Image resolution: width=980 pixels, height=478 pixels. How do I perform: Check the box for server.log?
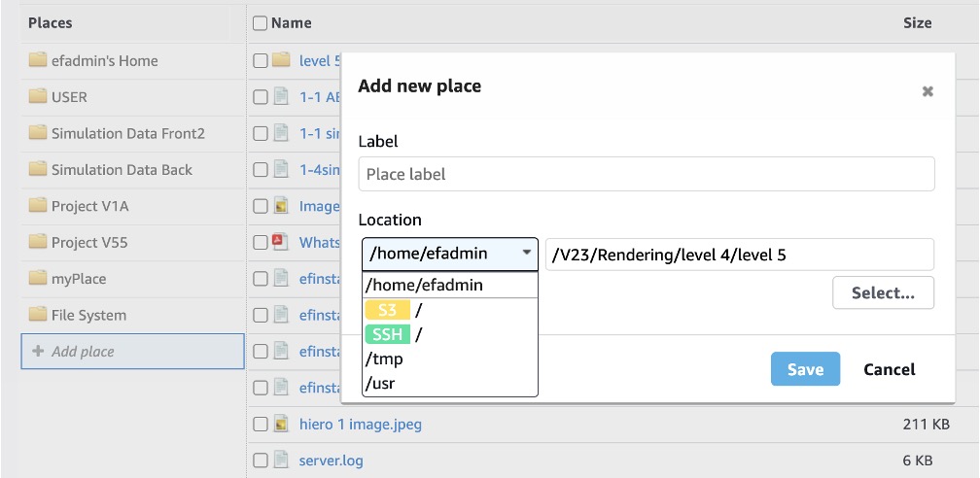(x=260, y=461)
